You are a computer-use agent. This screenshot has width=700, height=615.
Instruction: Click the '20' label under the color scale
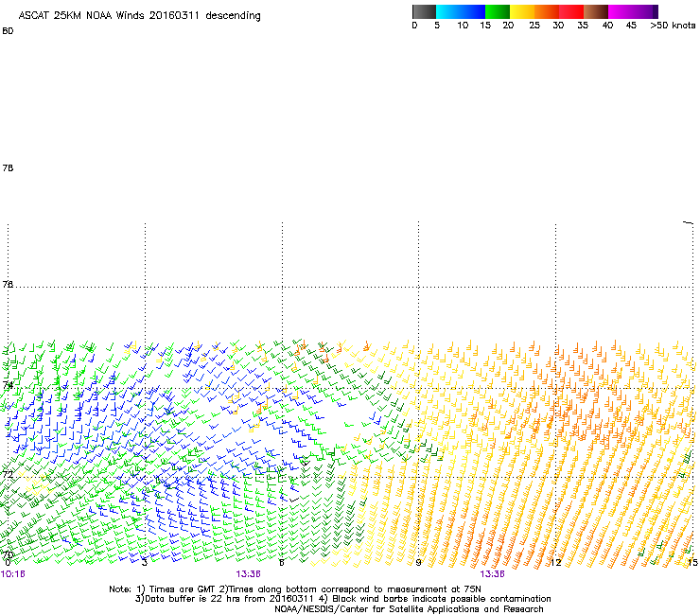(x=508, y=26)
